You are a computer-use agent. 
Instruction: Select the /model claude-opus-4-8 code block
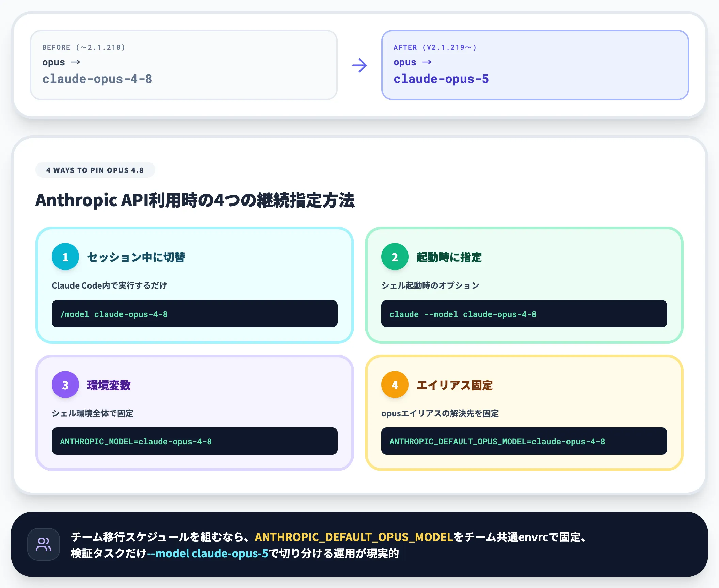click(x=195, y=314)
